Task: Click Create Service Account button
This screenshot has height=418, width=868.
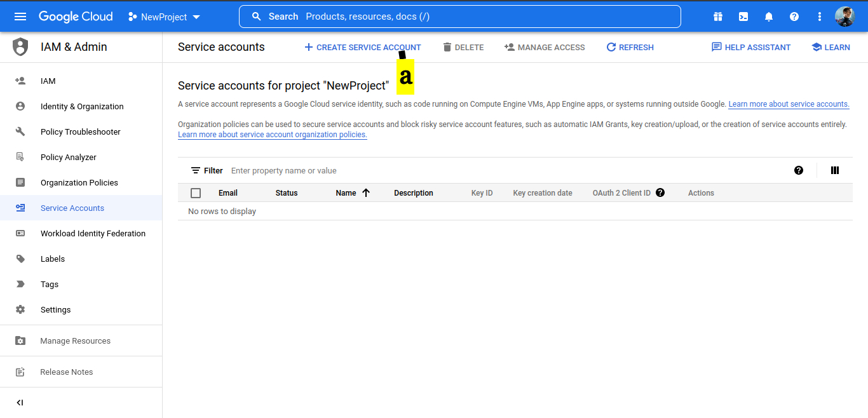Action: 362,47
